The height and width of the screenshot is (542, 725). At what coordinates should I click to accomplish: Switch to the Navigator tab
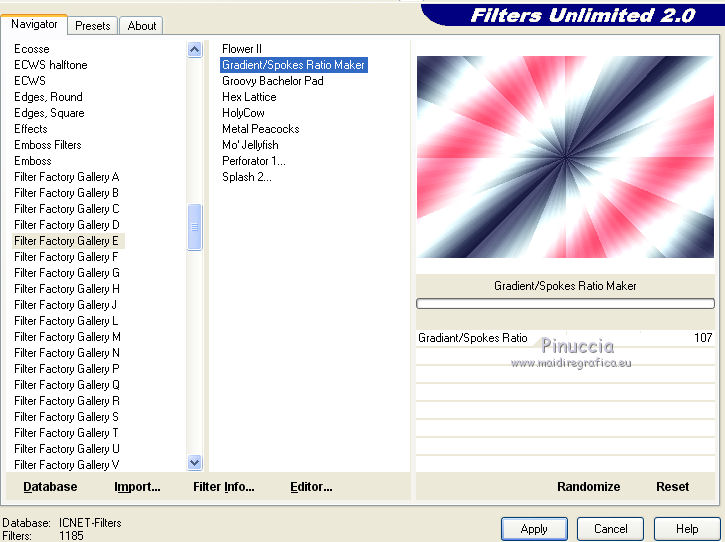click(34, 24)
